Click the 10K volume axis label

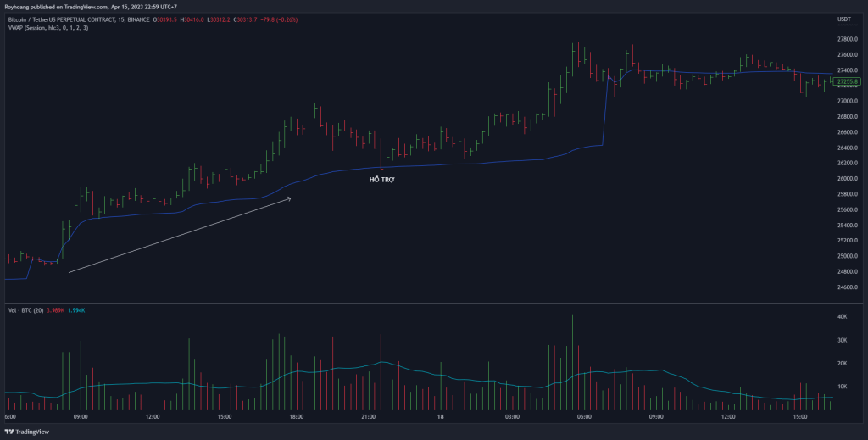point(843,386)
